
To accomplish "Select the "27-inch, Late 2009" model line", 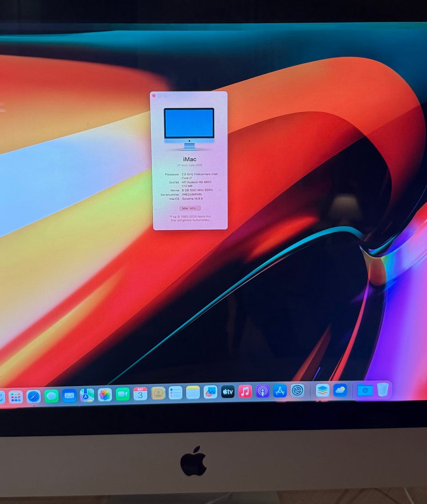I will pyautogui.click(x=189, y=165).
